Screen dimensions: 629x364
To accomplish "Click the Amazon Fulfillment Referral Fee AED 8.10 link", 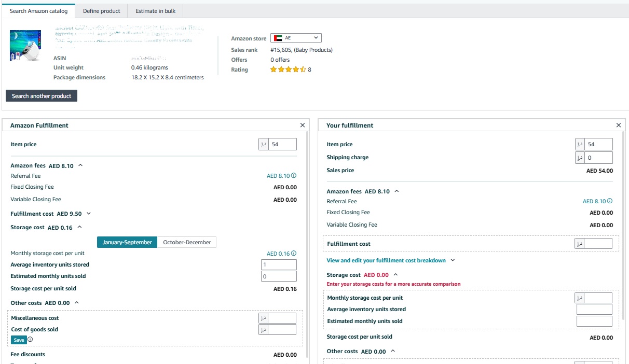I will [x=278, y=176].
